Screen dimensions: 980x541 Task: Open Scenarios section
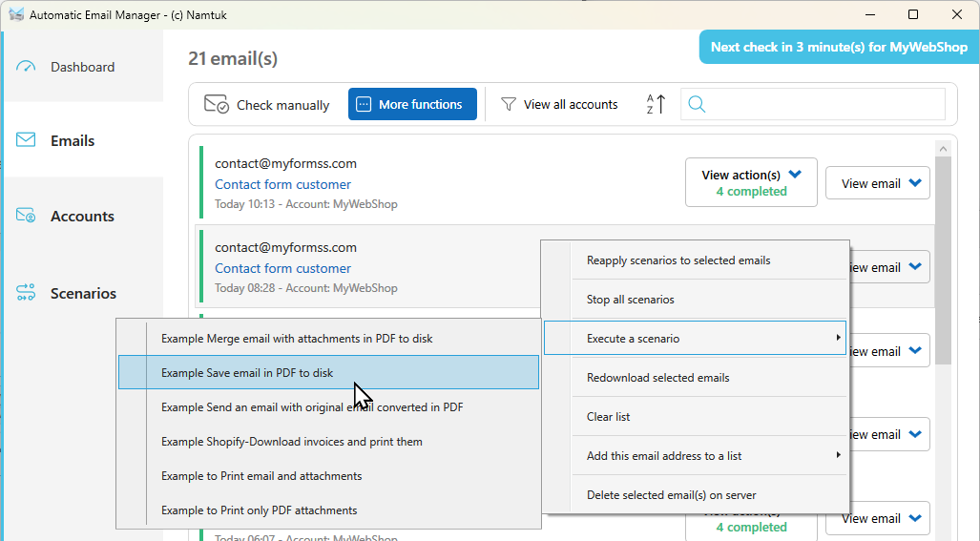[x=84, y=292]
